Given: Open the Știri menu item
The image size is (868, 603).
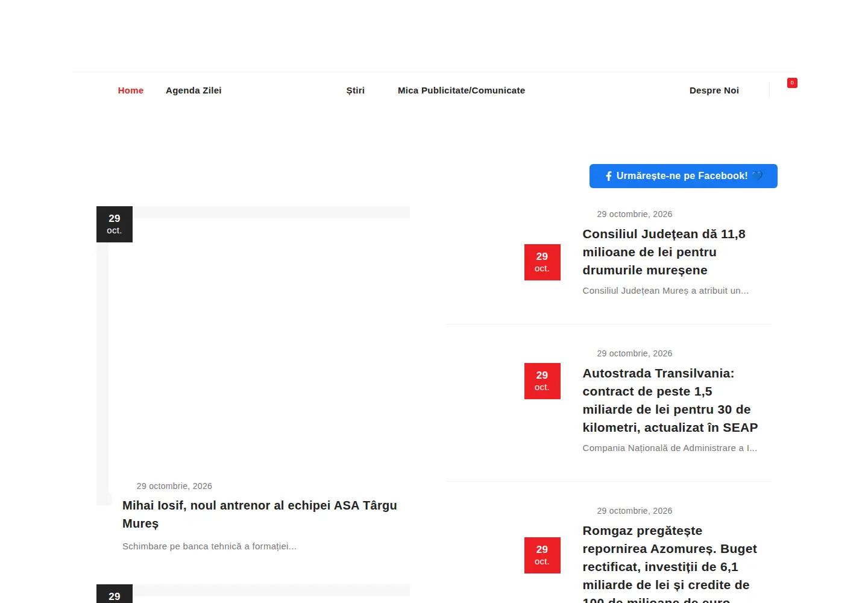Looking at the screenshot, I should [356, 90].
